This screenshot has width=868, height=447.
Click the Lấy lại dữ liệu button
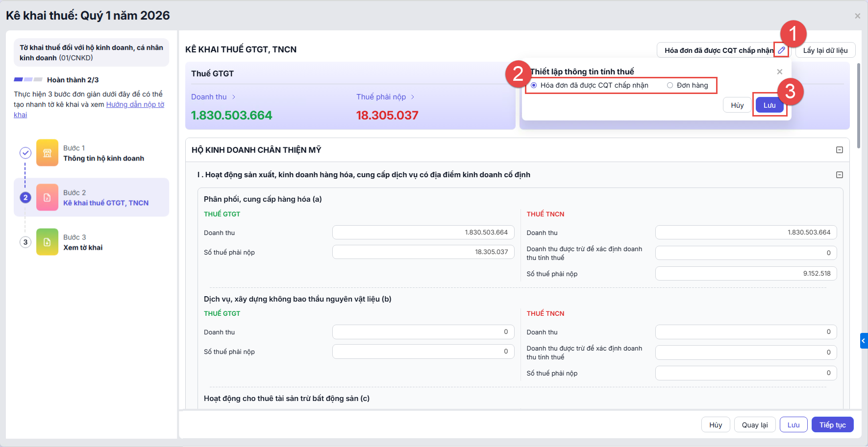point(825,50)
